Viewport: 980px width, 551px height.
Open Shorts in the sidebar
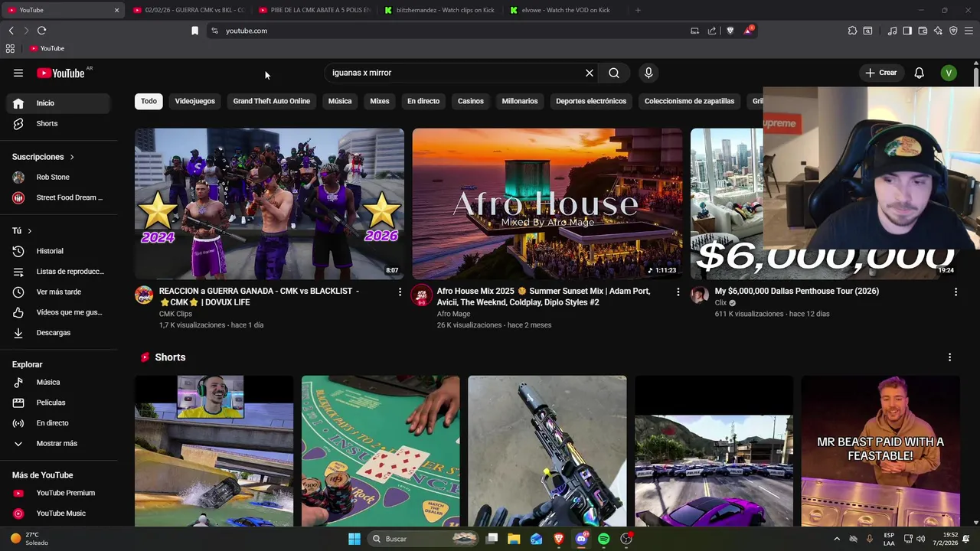click(x=59, y=123)
